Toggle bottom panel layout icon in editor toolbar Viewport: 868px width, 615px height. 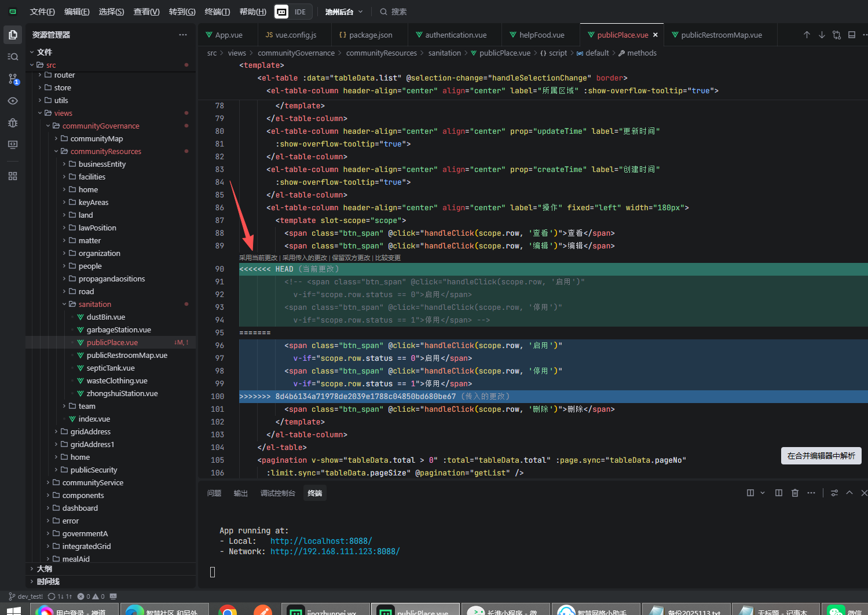coord(852,35)
